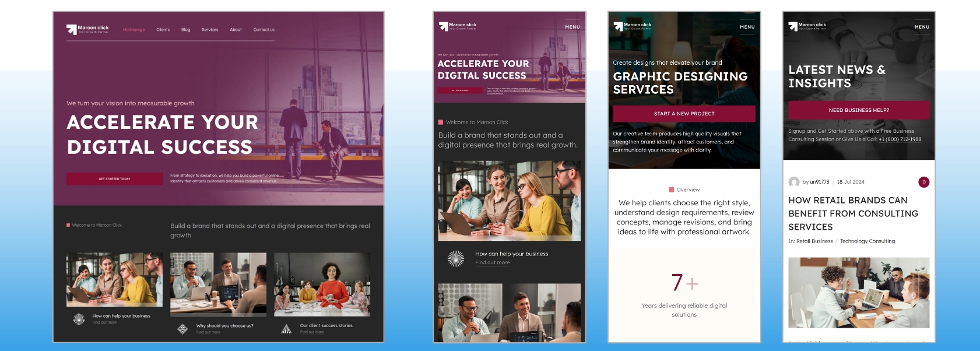
Task: Open the Contact us navigation link
Action: tap(264, 30)
